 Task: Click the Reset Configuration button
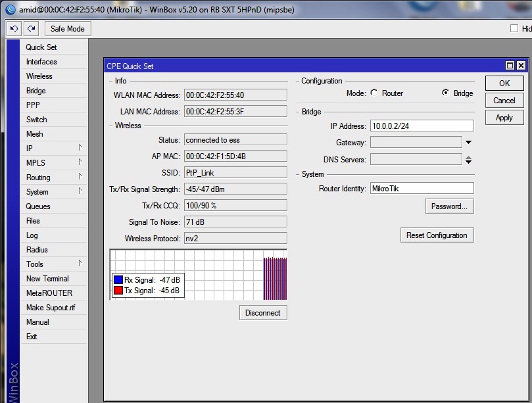click(x=437, y=235)
